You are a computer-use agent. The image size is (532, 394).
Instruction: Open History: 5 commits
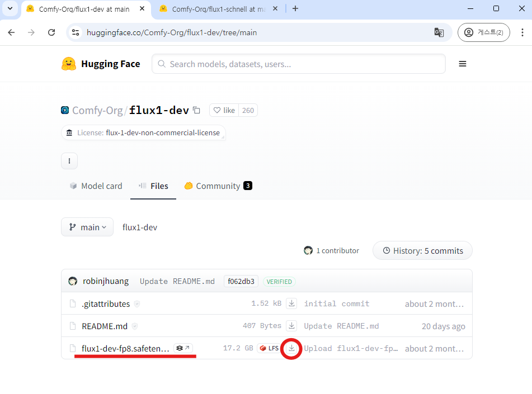pyautogui.click(x=422, y=250)
